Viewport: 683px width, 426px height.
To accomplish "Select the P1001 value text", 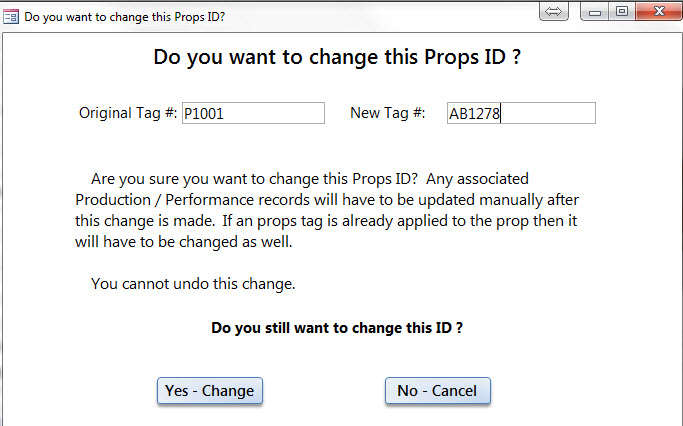I will (203, 114).
